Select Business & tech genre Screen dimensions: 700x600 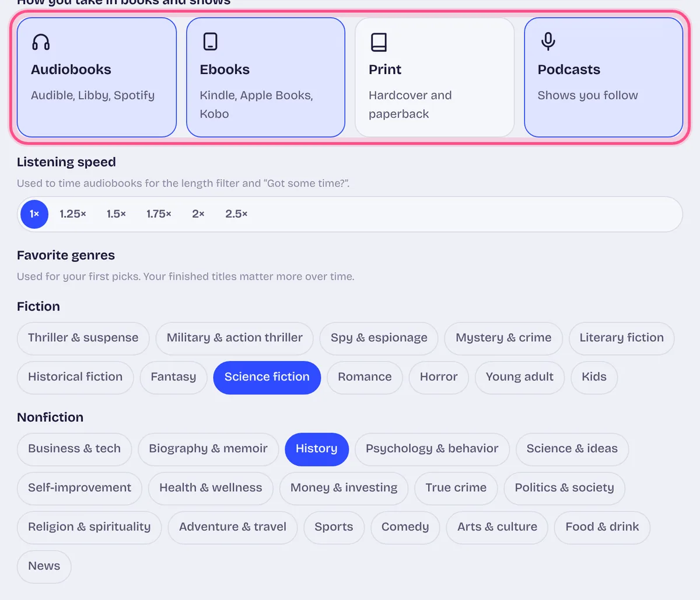coord(75,449)
